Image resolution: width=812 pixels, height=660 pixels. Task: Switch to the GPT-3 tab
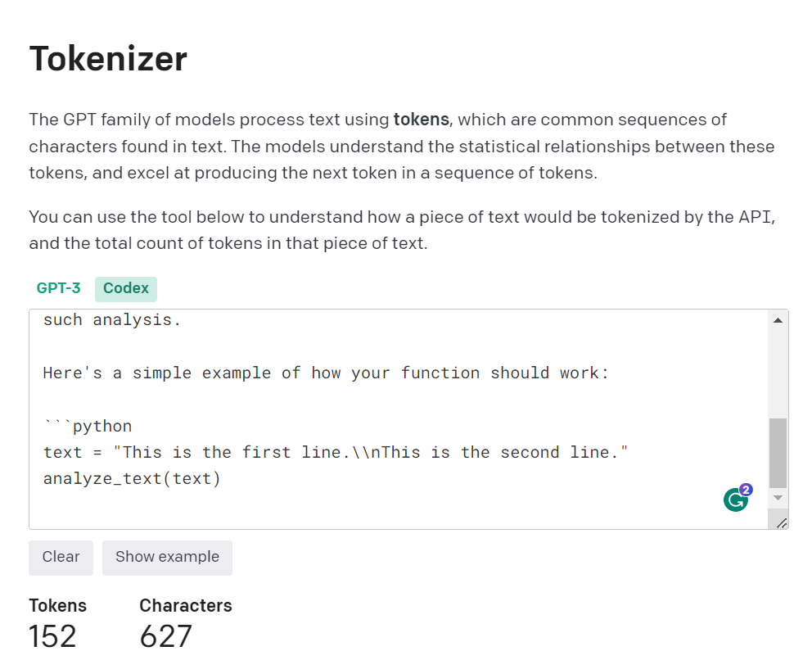coord(58,288)
